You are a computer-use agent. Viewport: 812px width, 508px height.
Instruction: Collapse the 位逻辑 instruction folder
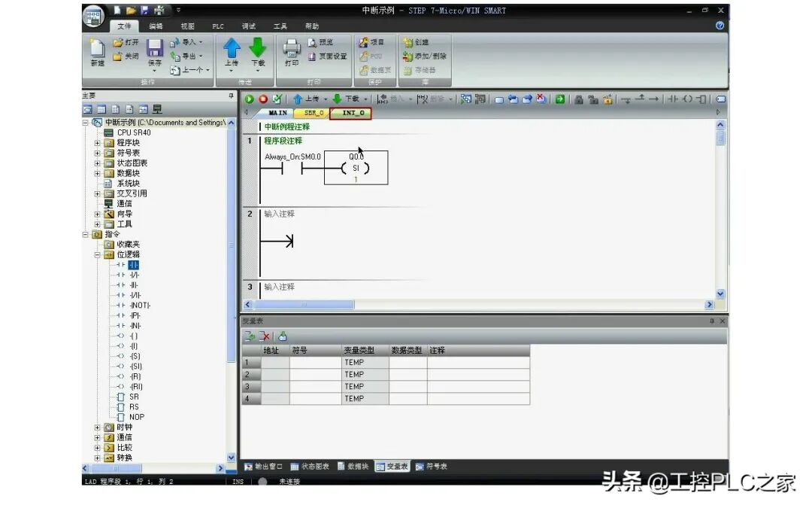(96, 254)
